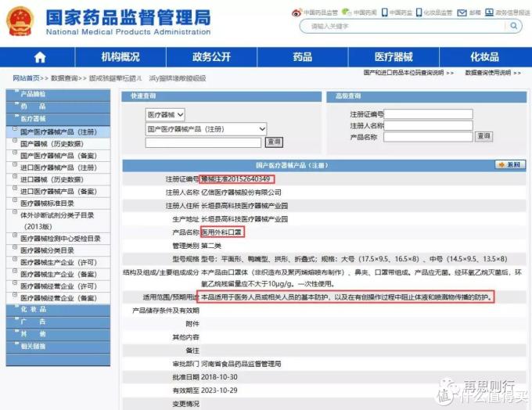The width and height of the screenshot is (532, 410).
Task: Select 医疗器械经营企业(许可) in sidebar
Action: pos(59,286)
